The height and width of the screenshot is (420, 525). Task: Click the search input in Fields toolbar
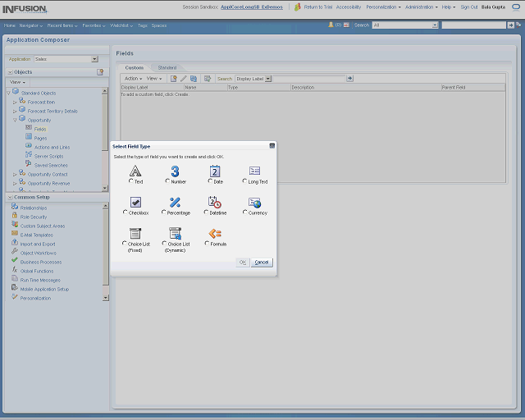pos(308,79)
